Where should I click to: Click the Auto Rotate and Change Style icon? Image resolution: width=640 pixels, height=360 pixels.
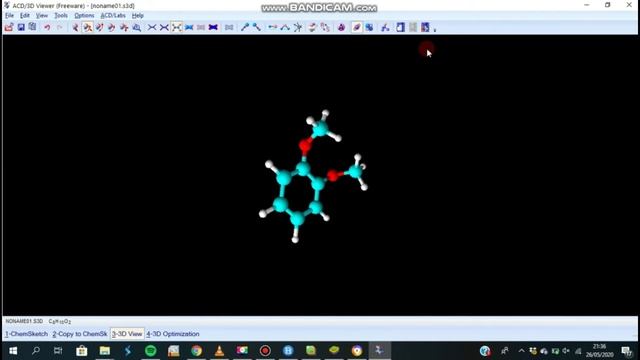click(325, 27)
